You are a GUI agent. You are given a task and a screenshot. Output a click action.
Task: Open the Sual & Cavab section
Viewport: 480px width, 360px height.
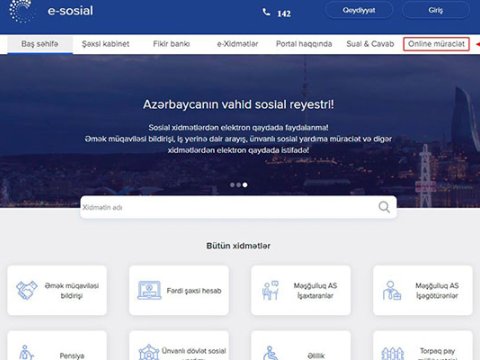(x=370, y=44)
